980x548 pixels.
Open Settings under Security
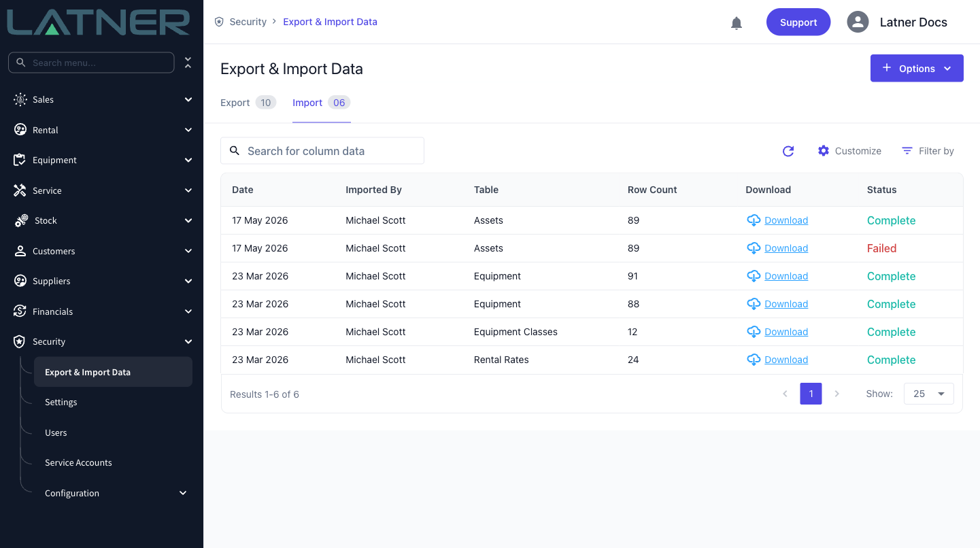tap(61, 403)
